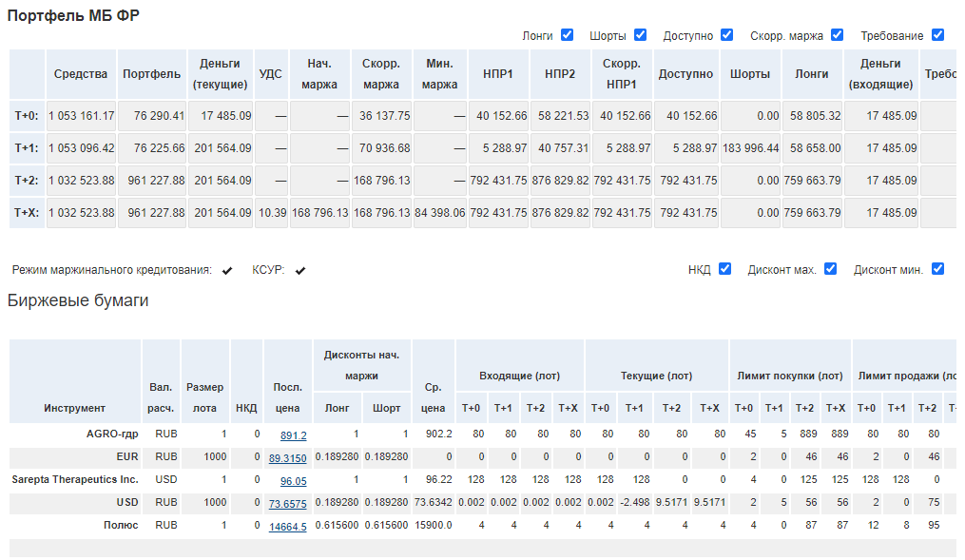Turn off the НКД checkbox
Image resolution: width=965 pixels, height=560 pixels.
click(x=725, y=269)
